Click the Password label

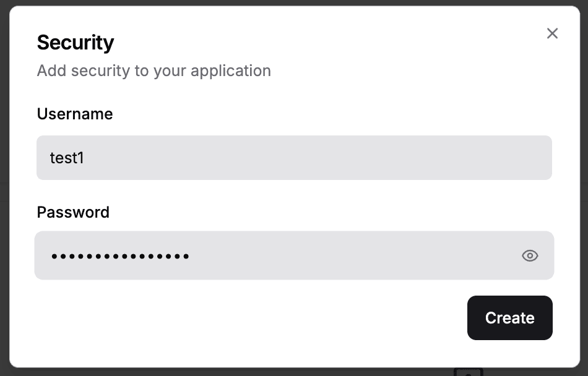point(73,212)
